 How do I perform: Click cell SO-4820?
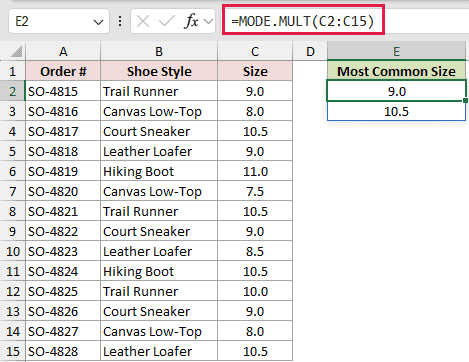pyautogui.click(x=63, y=191)
